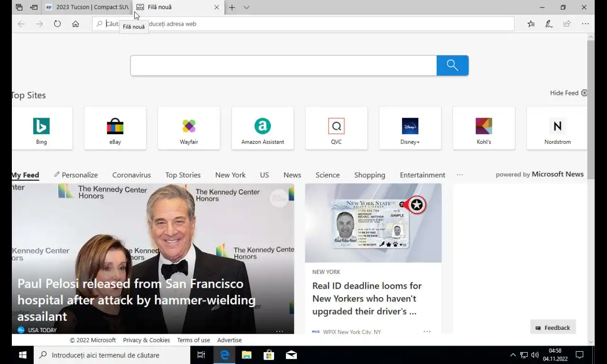This screenshot has width=607, height=364.
Task: Open a new tab with plus button
Action: (x=232, y=7)
